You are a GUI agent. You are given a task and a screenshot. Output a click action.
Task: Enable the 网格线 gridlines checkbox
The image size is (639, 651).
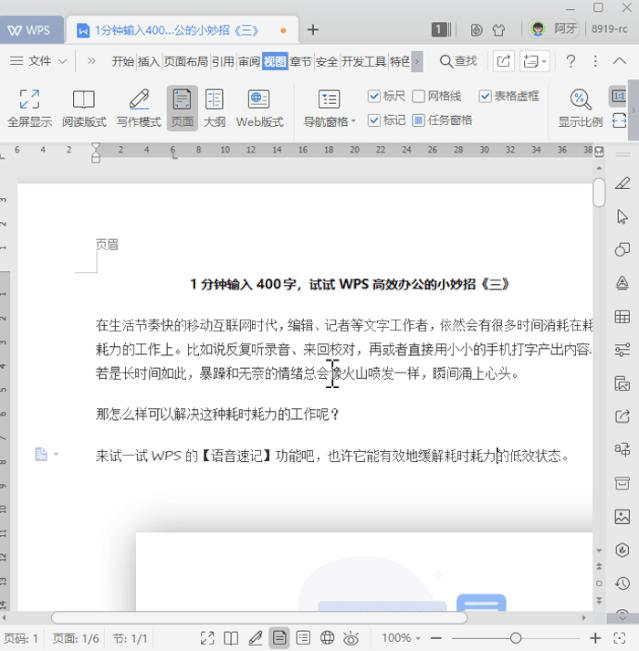[419, 96]
